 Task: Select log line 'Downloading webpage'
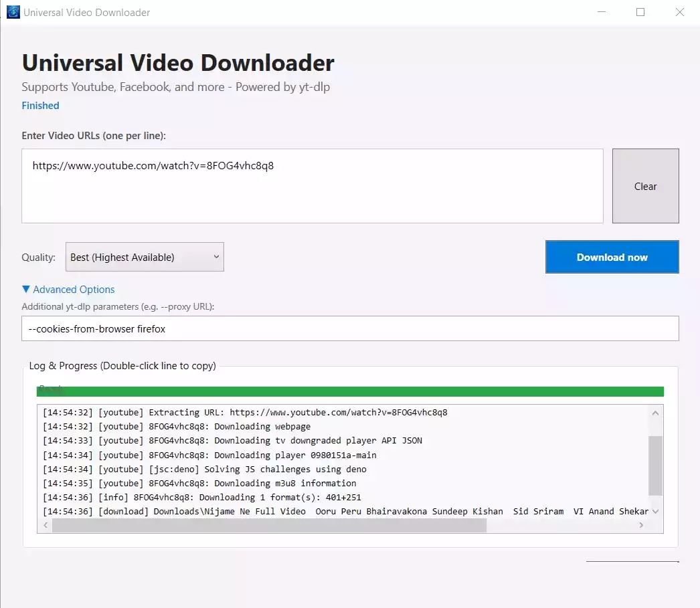point(177,427)
